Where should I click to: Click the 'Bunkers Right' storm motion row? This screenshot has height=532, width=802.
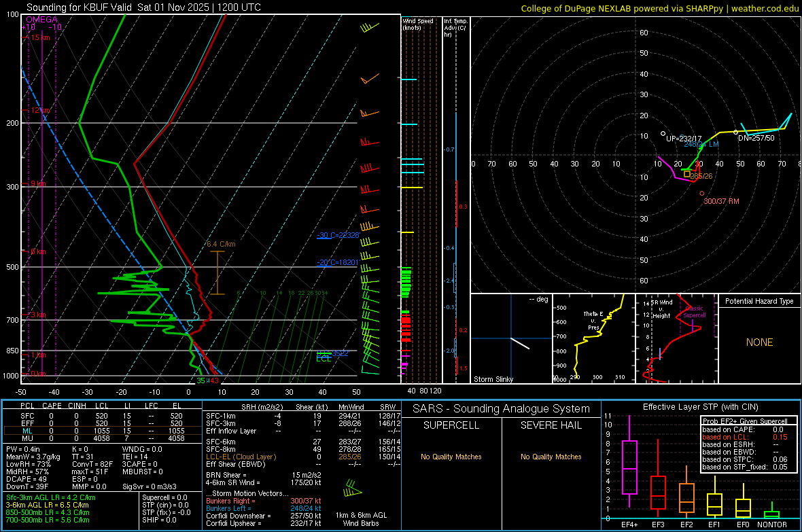coord(264,501)
